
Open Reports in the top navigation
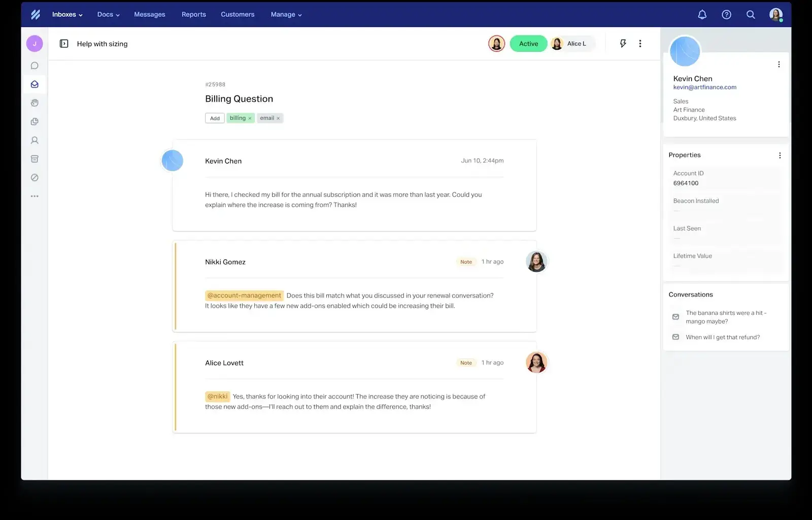(194, 15)
